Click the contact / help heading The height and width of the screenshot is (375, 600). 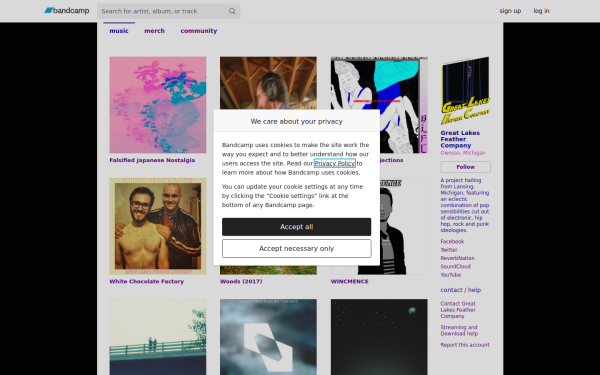[x=461, y=290]
